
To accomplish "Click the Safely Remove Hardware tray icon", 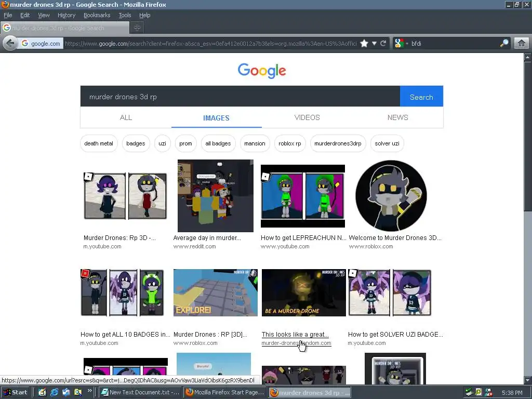I will pos(470,392).
